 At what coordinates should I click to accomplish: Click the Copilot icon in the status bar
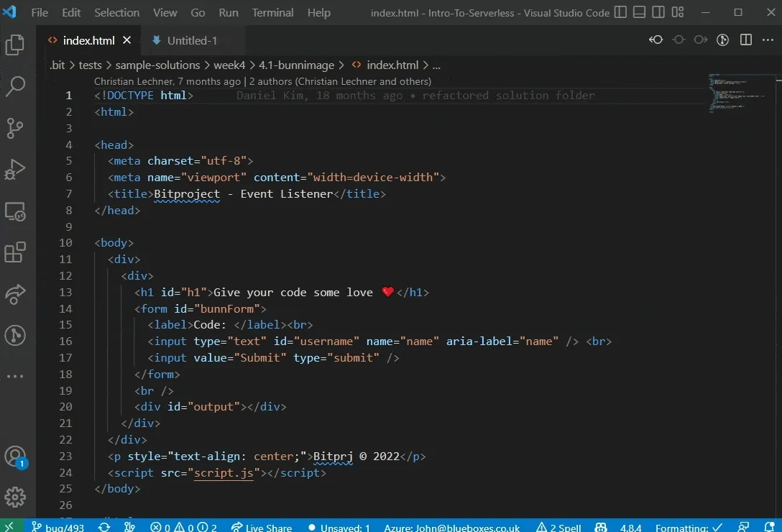coord(601,527)
